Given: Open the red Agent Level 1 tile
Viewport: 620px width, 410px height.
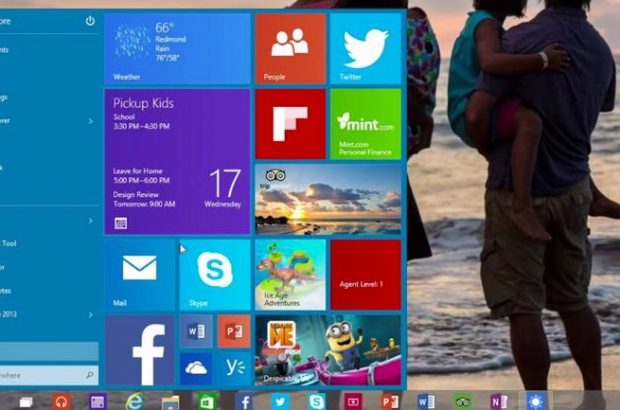Looking at the screenshot, I should tap(365, 274).
